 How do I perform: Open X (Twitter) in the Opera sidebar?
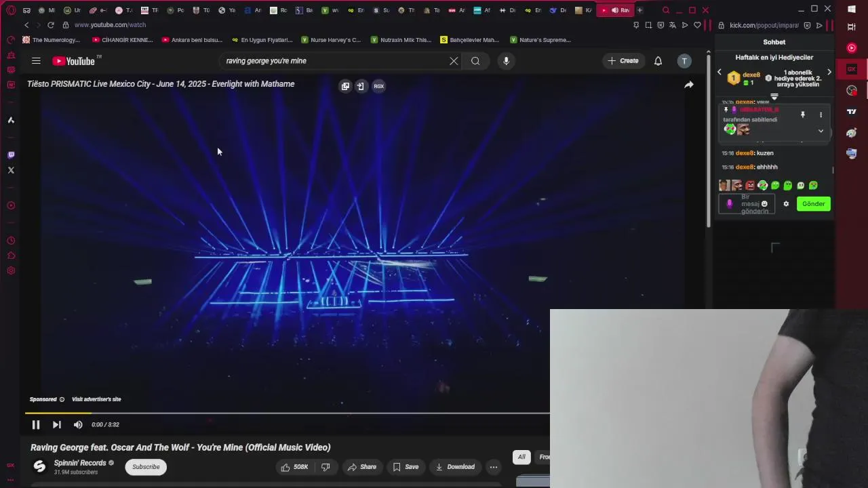pos(11,170)
